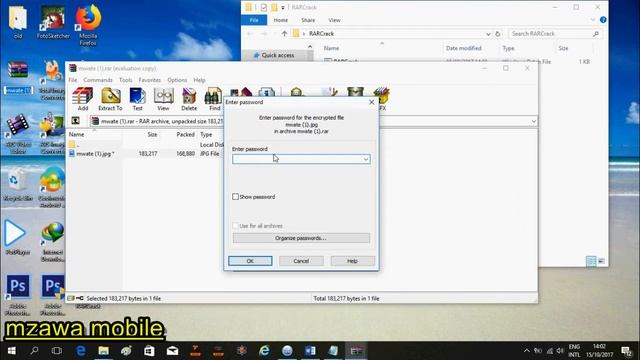Open taskbar search magnifier
The height and width of the screenshot is (360, 640).
click(34, 351)
